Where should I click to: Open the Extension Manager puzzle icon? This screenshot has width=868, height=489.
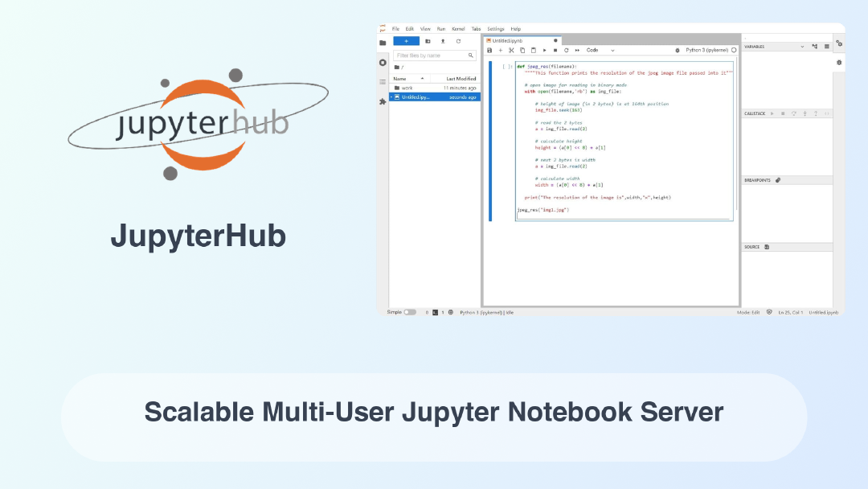coord(383,101)
